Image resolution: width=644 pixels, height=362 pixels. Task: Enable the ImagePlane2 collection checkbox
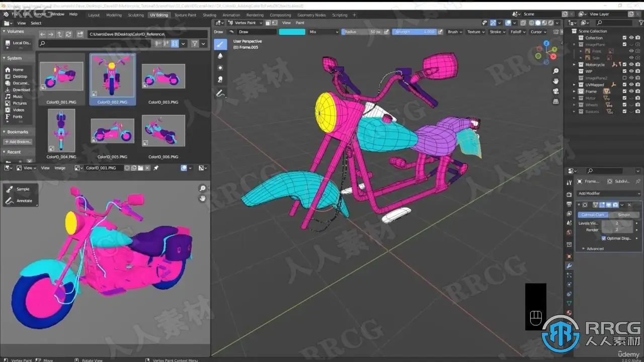pos(624,78)
